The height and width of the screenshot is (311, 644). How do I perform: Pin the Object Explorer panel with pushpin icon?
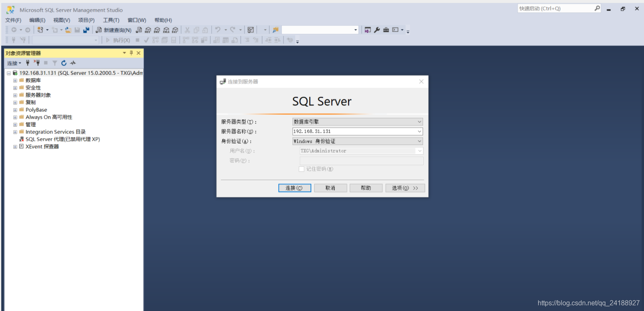131,53
